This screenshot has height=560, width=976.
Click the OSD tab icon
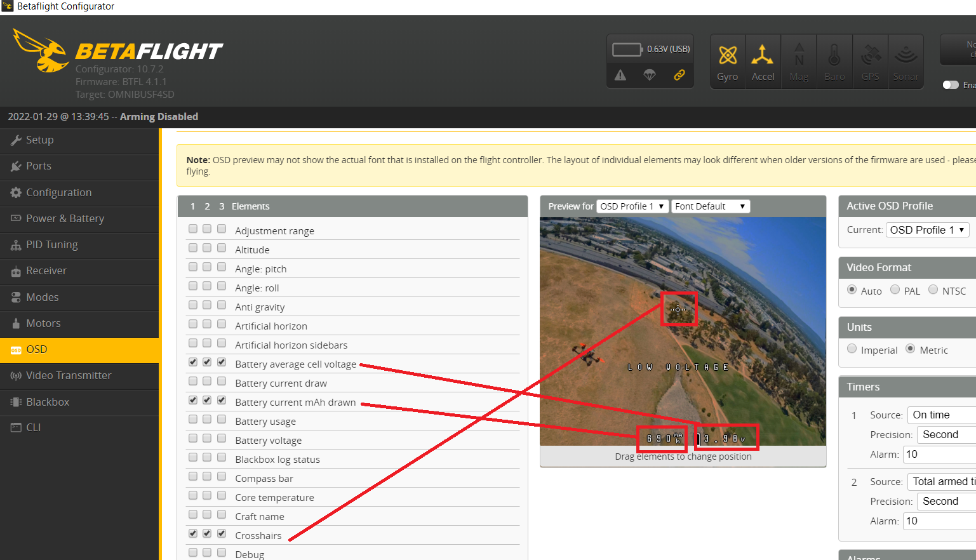pos(16,350)
